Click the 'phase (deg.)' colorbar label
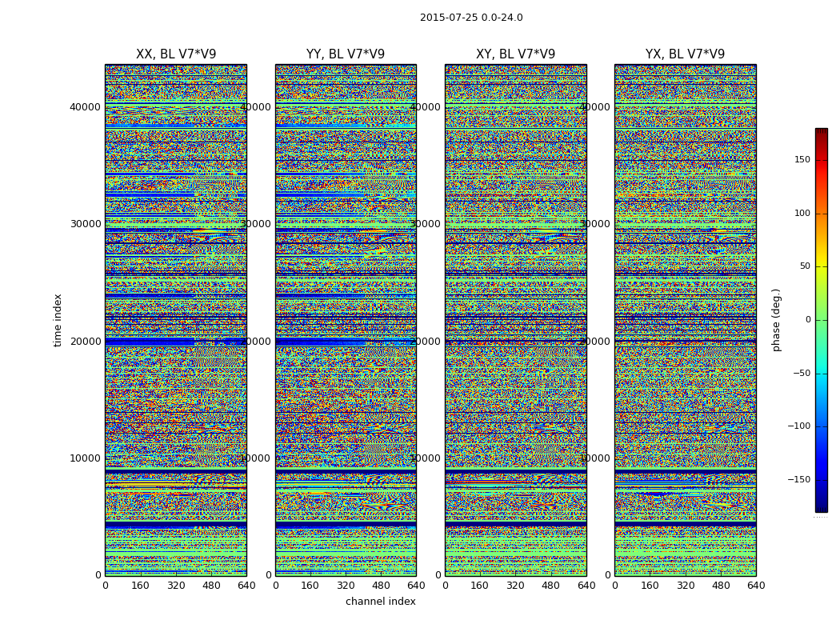Screen dimensions: 840x640 [x=776, y=320]
